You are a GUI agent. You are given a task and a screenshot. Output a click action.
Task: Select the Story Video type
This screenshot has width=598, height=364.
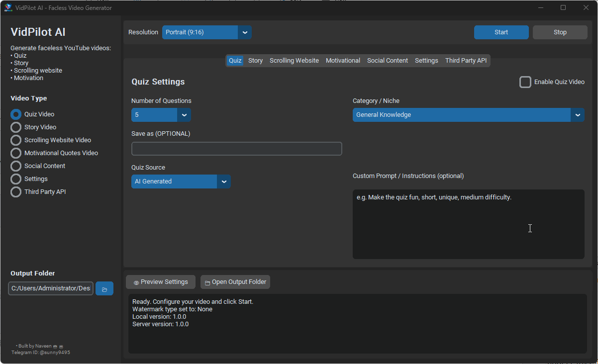[15, 127]
